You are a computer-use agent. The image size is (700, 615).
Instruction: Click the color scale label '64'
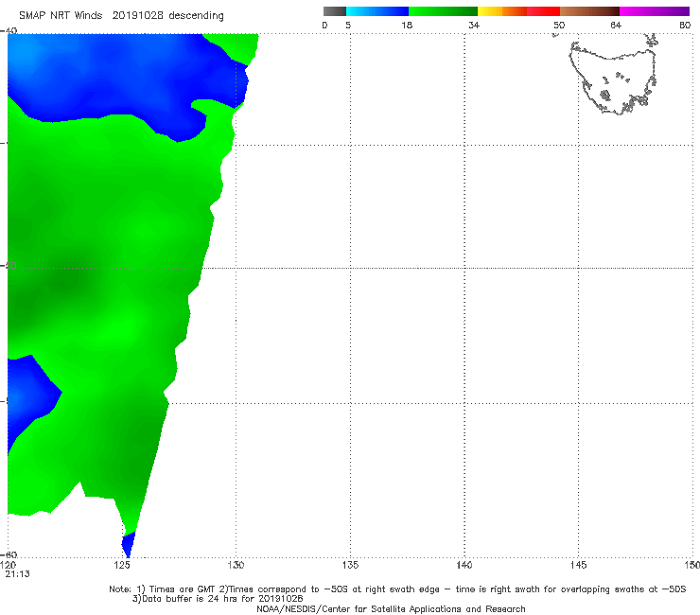pos(616,26)
